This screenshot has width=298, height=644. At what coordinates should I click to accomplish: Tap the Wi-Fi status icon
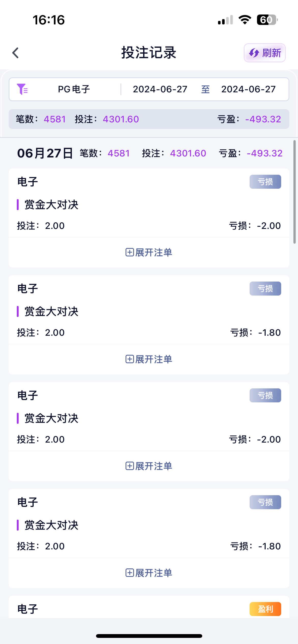(245, 20)
